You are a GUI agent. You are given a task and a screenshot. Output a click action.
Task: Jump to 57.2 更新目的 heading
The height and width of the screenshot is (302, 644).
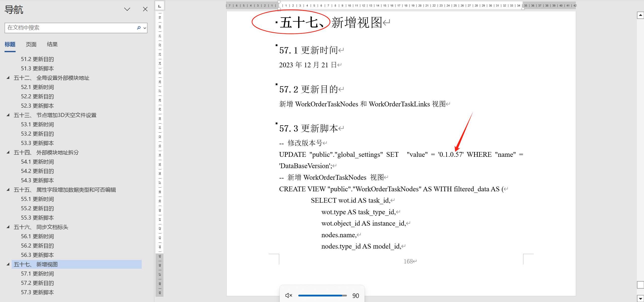click(x=37, y=283)
